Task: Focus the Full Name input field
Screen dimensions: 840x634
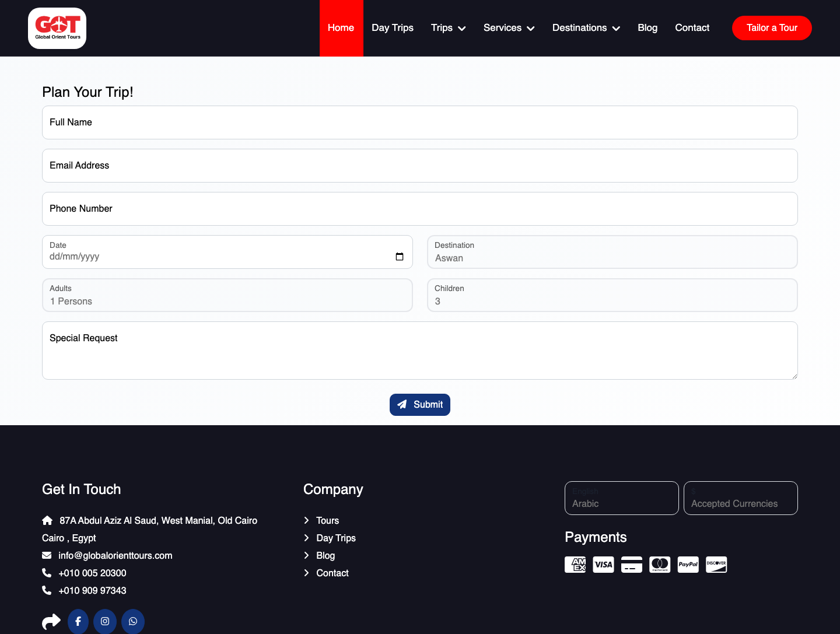Action: pyautogui.click(x=420, y=122)
